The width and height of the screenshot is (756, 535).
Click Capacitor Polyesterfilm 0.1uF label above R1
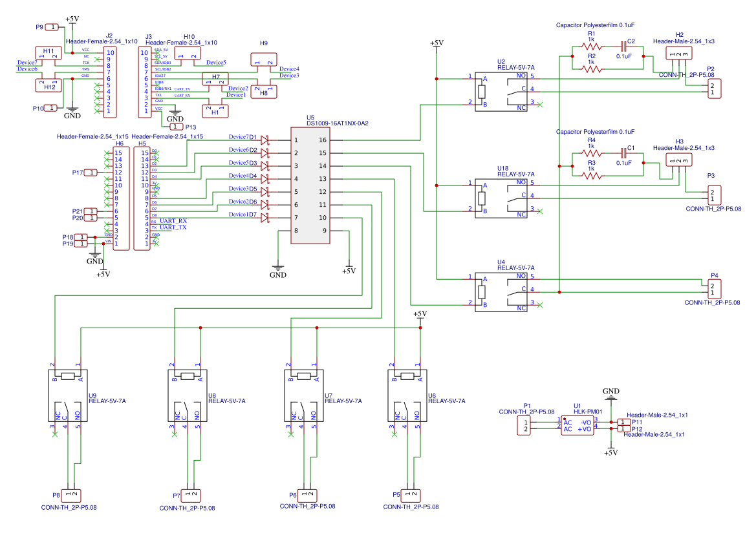point(595,25)
